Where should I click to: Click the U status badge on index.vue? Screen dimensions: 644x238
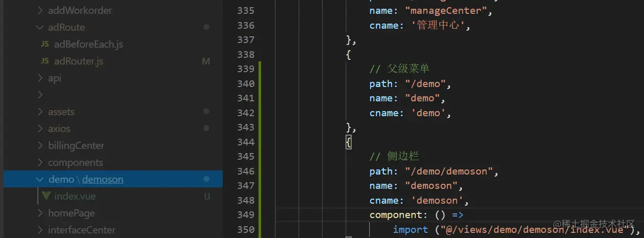click(x=207, y=196)
